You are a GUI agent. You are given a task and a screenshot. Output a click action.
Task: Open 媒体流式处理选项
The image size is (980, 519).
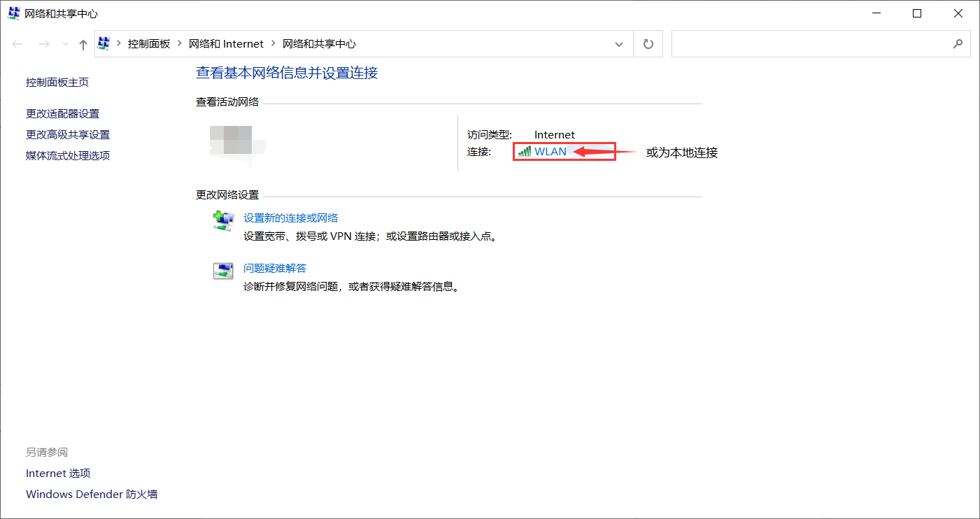(67, 155)
